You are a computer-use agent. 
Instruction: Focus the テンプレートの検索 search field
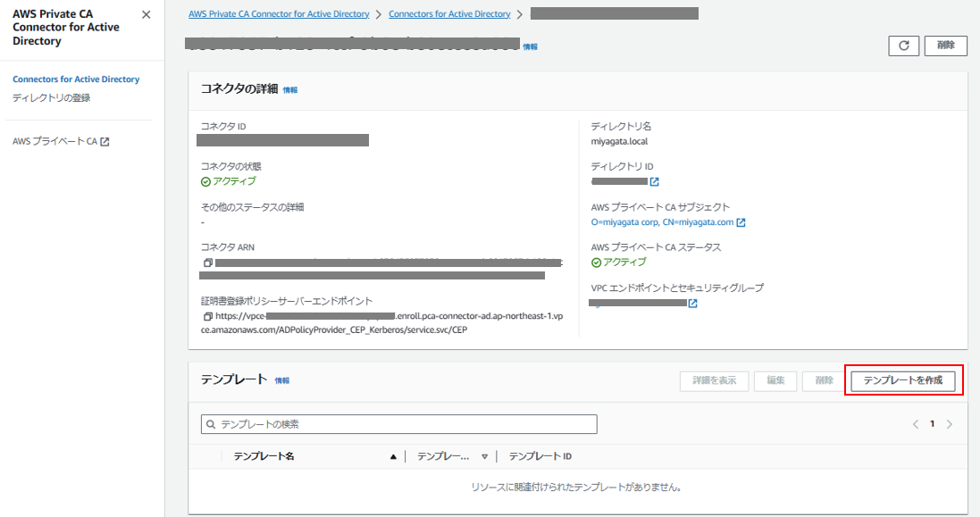[398, 425]
